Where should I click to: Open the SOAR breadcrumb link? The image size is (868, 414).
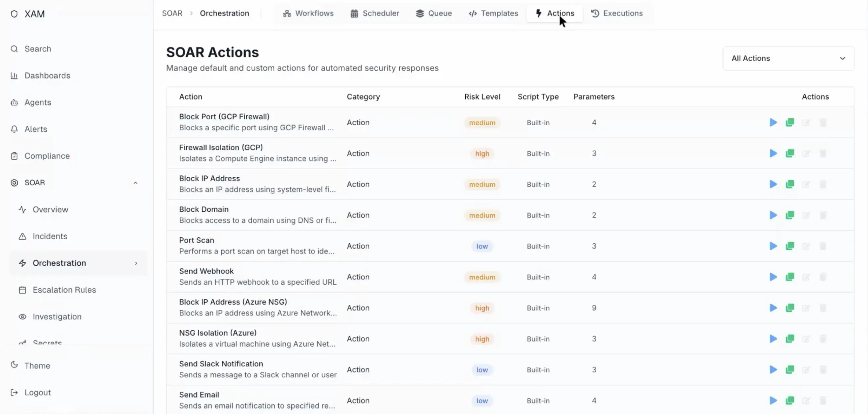pyautogui.click(x=172, y=13)
